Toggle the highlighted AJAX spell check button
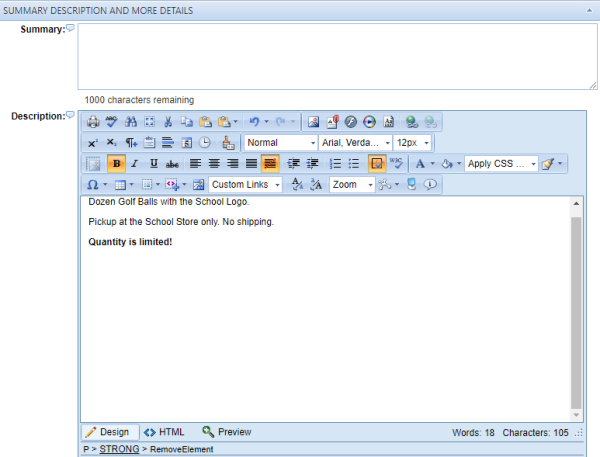The width and height of the screenshot is (600, 457). [x=377, y=164]
